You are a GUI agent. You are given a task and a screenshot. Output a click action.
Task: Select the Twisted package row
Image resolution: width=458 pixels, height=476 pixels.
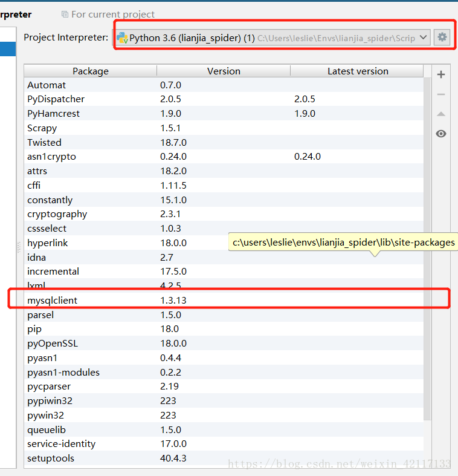click(x=224, y=142)
